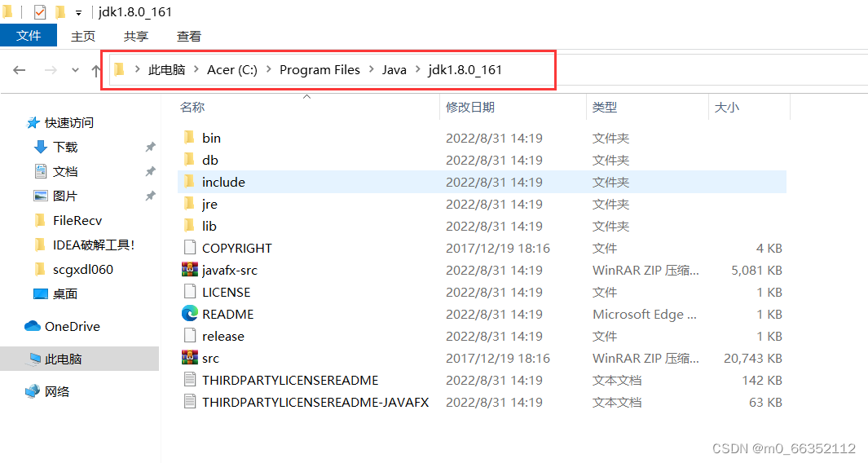868x463 pixels.
Task: Select the README Edge icon
Action: click(189, 314)
